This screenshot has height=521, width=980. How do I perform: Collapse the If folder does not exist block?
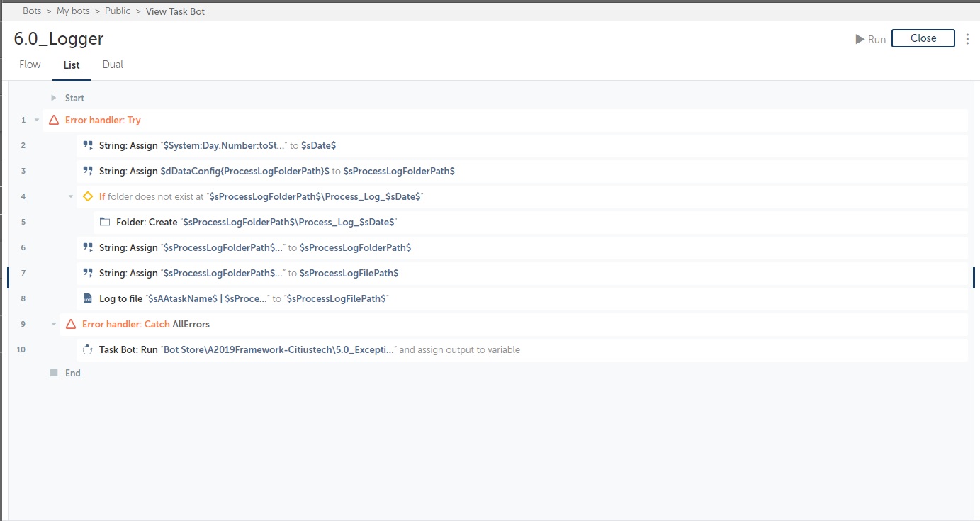pos(71,196)
